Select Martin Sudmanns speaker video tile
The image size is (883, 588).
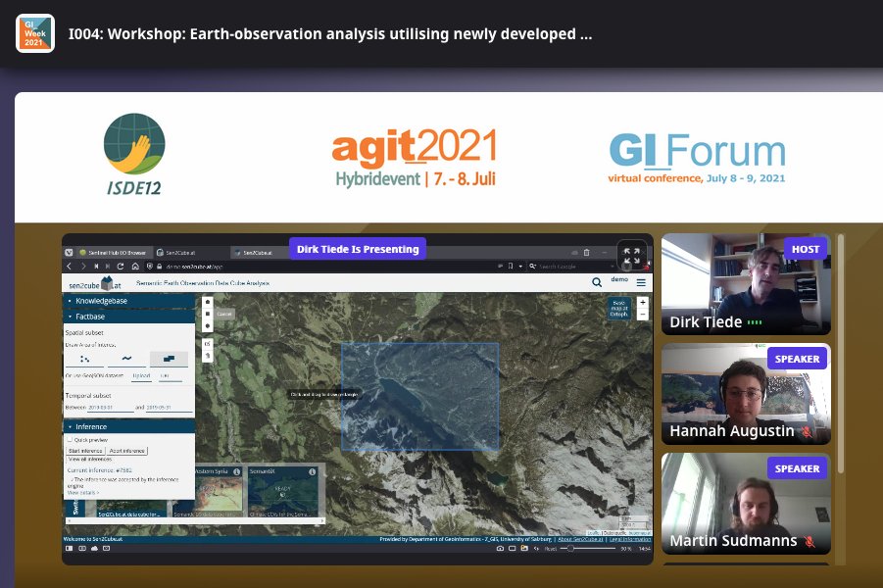[746, 504]
